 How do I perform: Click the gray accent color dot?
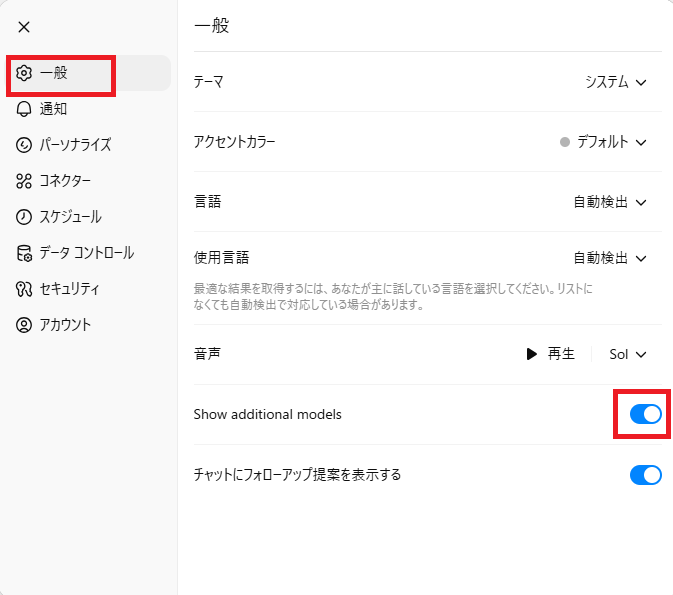click(565, 142)
